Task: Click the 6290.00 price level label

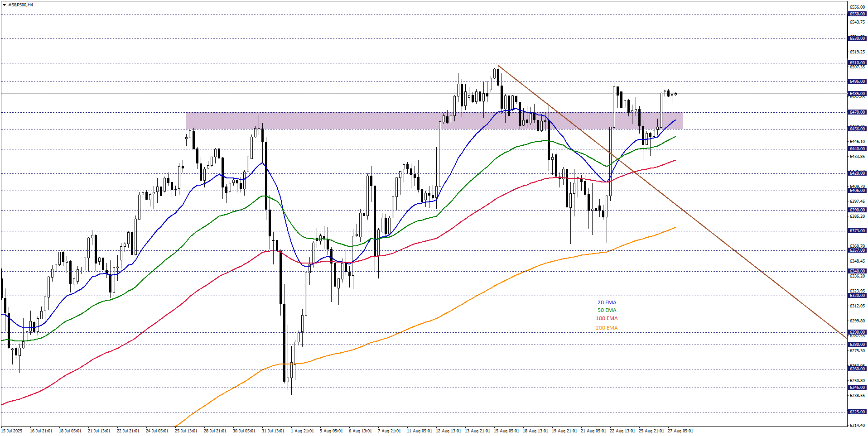Action: pyautogui.click(x=857, y=332)
